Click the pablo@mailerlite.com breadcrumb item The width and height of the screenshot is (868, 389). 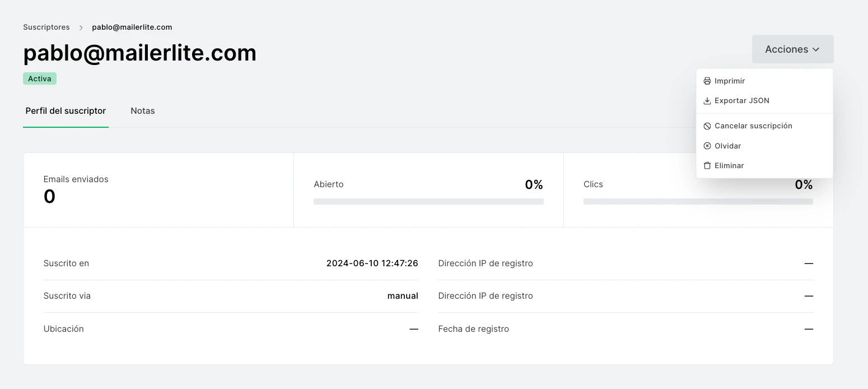pyautogui.click(x=132, y=27)
